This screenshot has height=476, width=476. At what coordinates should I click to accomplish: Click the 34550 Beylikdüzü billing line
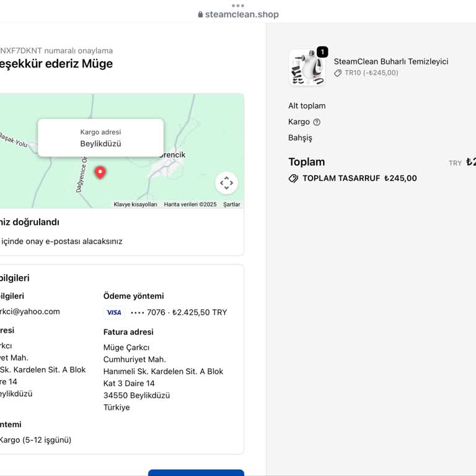click(136, 395)
